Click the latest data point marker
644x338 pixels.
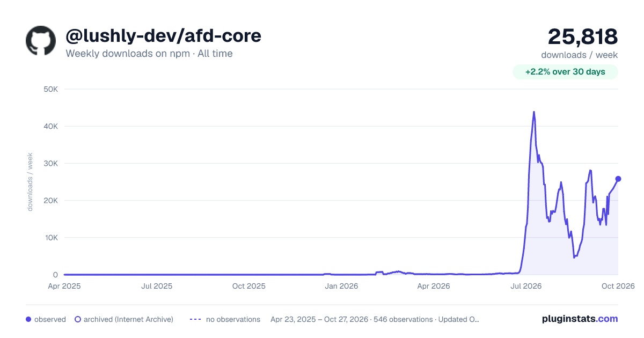(x=618, y=179)
